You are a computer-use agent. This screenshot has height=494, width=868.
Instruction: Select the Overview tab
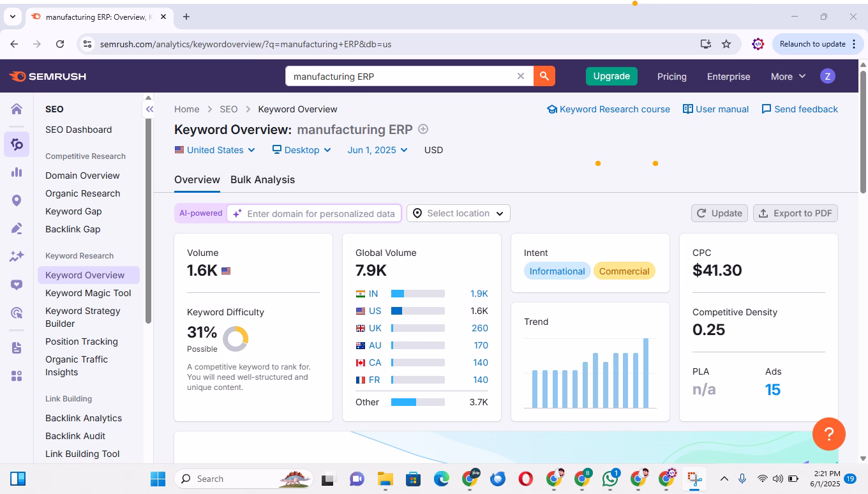pyautogui.click(x=197, y=180)
